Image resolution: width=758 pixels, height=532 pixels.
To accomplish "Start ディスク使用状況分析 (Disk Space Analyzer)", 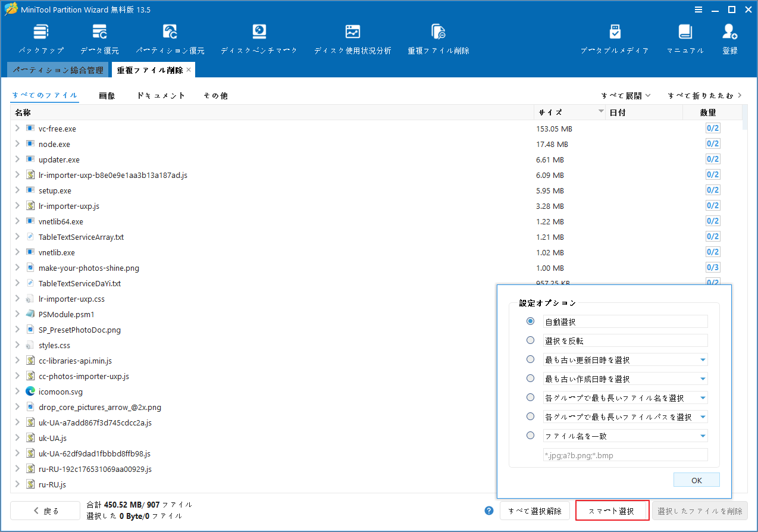I will click(353, 37).
